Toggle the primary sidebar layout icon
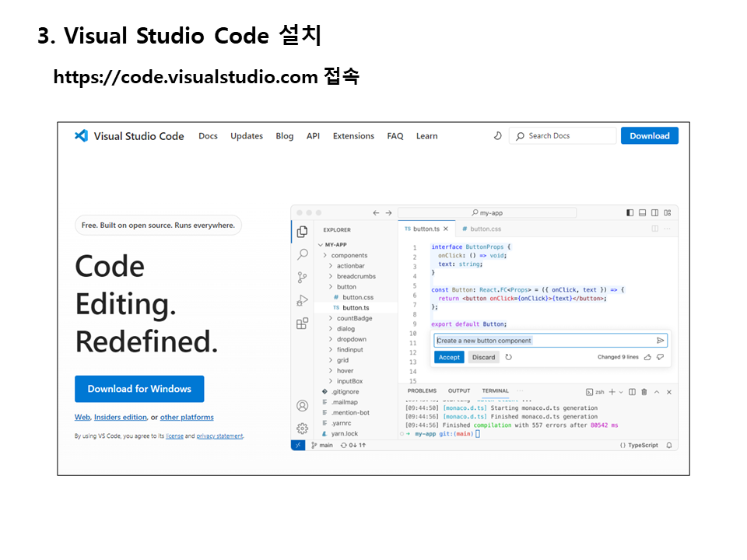 (x=630, y=213)
